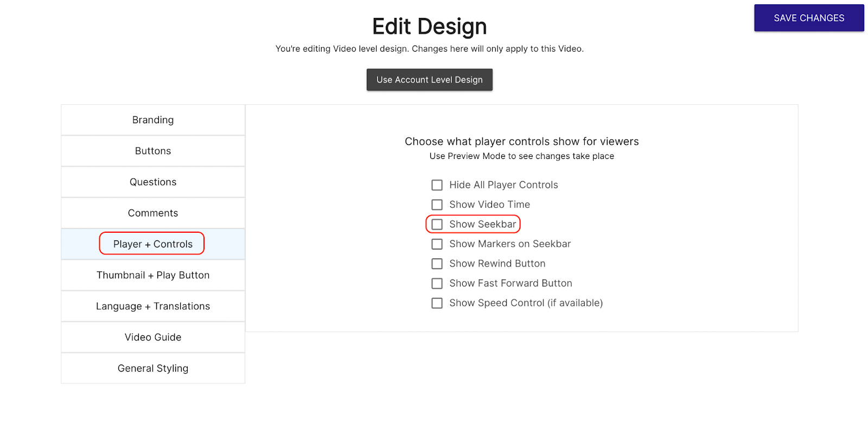Open Thumbnail + Play Button tab
Viewport: 868px width, 446px height.
coord(153,275)
